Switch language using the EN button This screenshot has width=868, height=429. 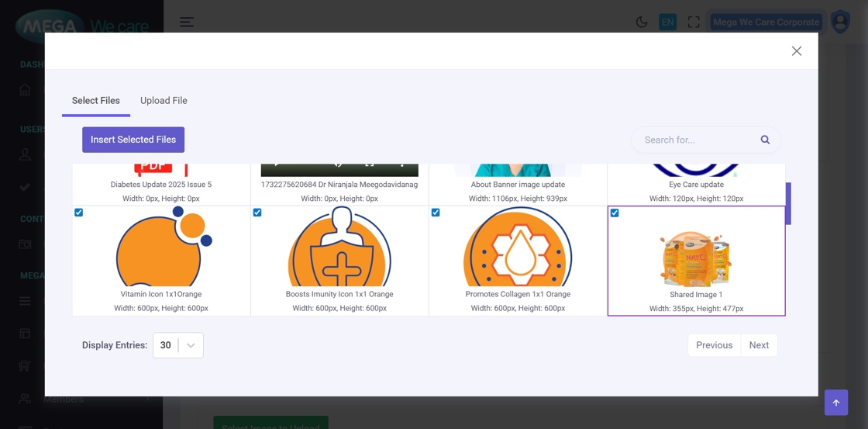[x=667, y=22]
